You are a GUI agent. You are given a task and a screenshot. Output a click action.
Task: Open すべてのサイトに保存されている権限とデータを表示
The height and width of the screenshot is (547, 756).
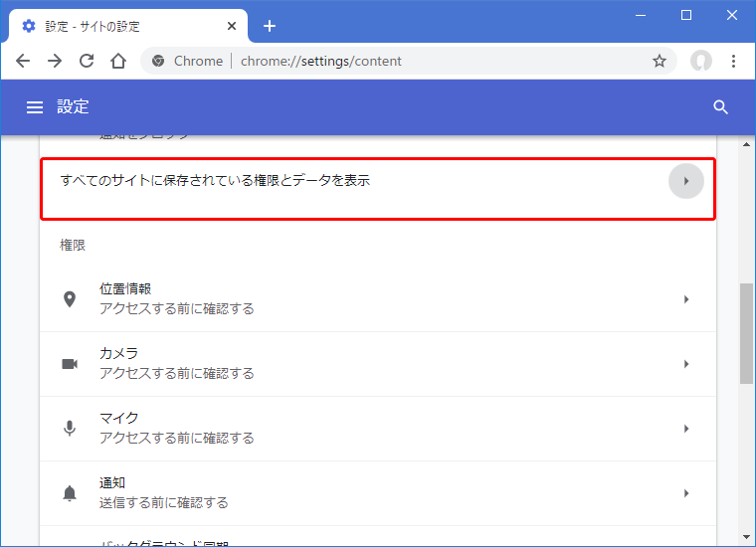coord(216,181)
